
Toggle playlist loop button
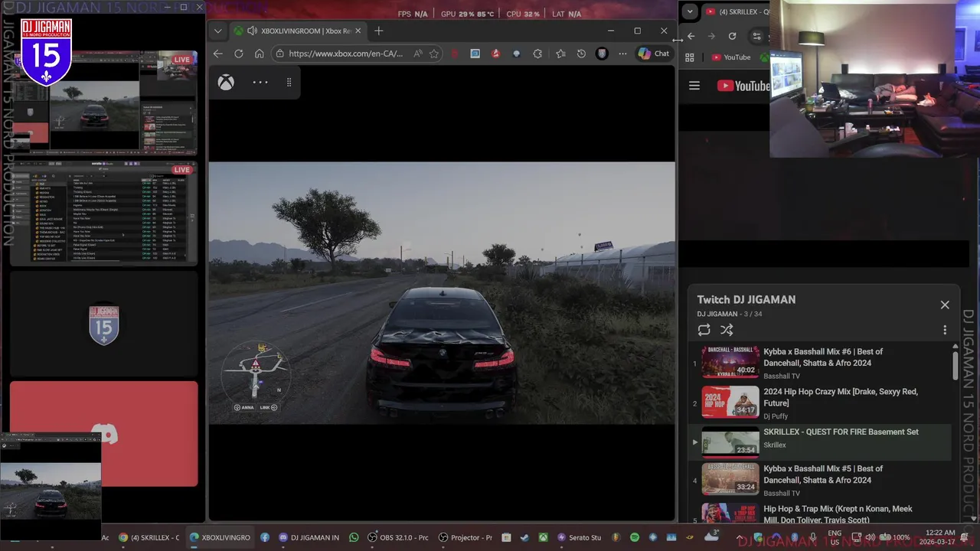tap(704, 330)
